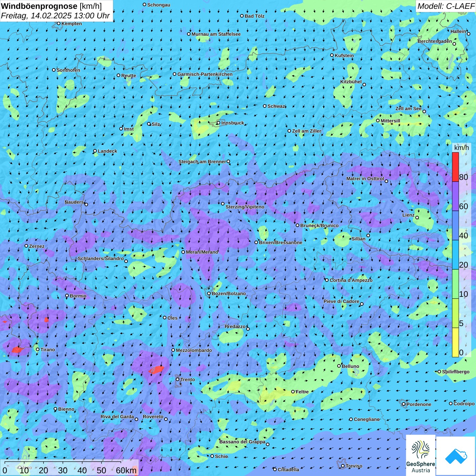
Task: Click the Zell am Ziller label
Action: (307, 131)
